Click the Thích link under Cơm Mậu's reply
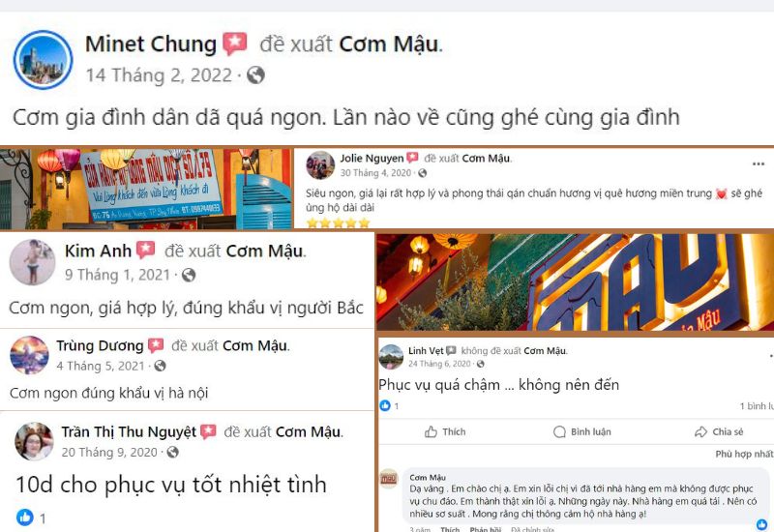 (450, 529)
